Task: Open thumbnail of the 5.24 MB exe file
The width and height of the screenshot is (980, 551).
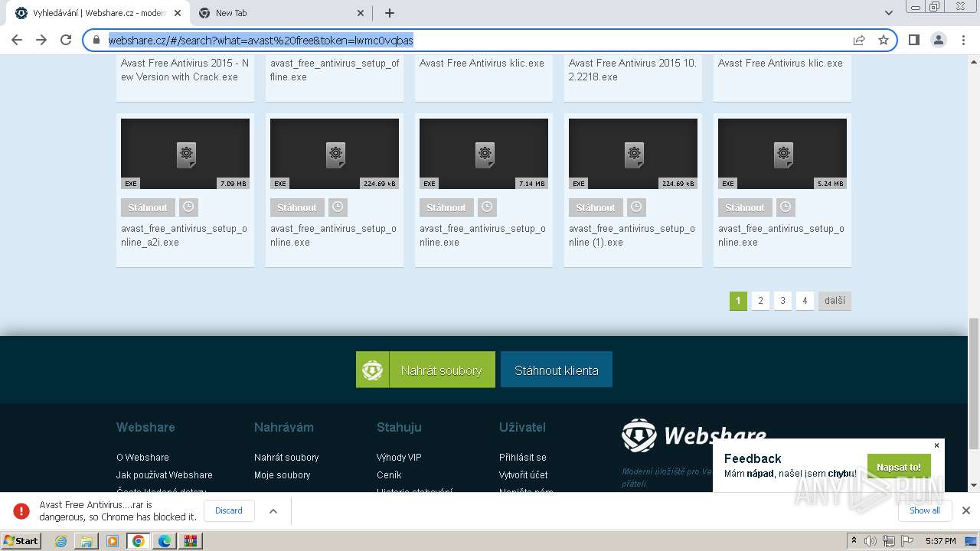Action: (x=782, y=154)
